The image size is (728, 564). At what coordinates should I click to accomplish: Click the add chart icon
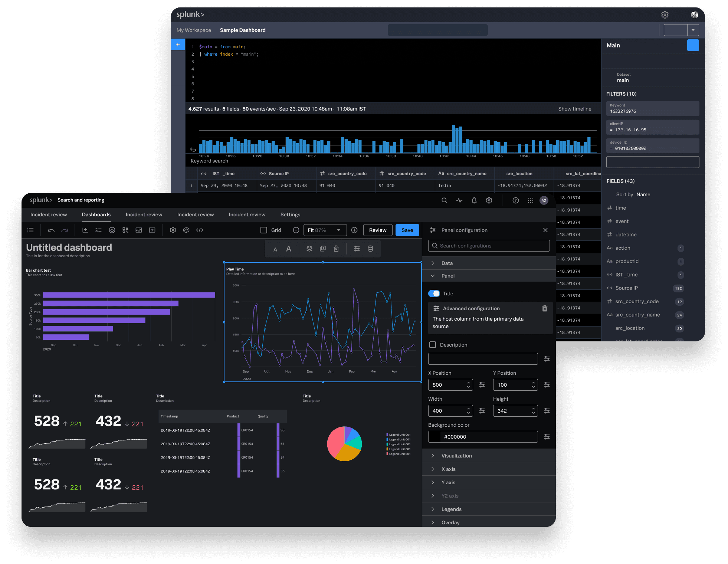[x=85, y=230]
